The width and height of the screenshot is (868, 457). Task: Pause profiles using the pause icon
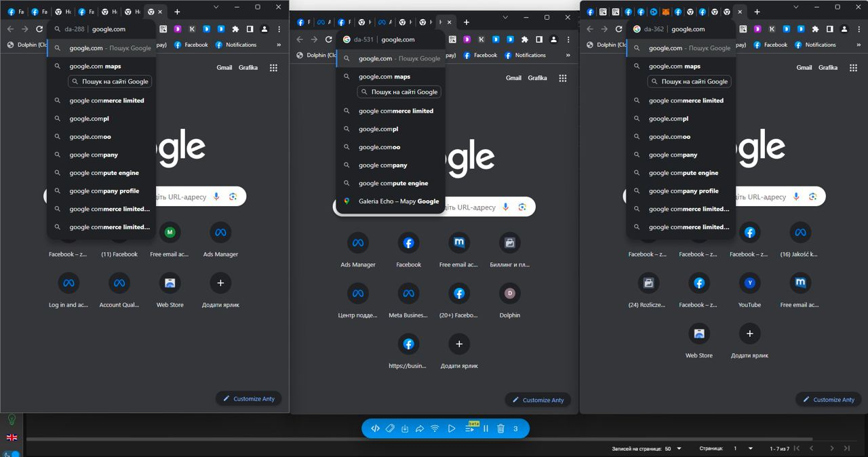486,429
